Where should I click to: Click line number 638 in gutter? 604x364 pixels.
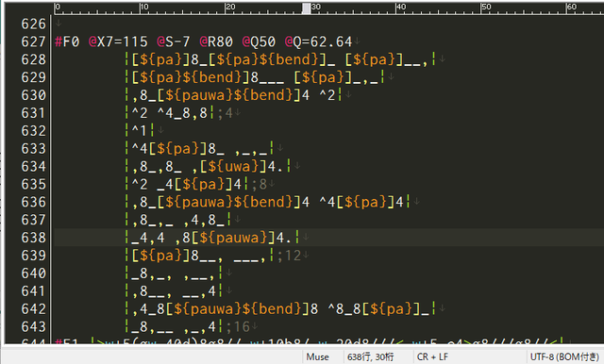[x=34, y=238]
